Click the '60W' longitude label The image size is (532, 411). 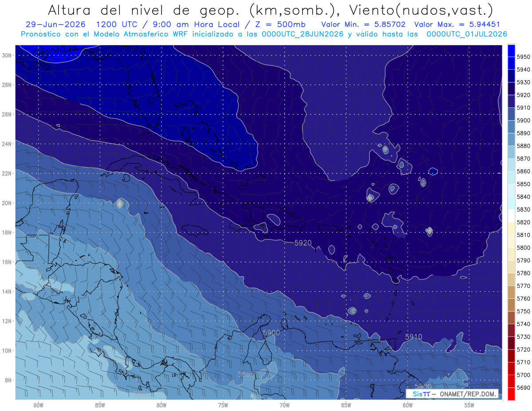click(408, 405)
